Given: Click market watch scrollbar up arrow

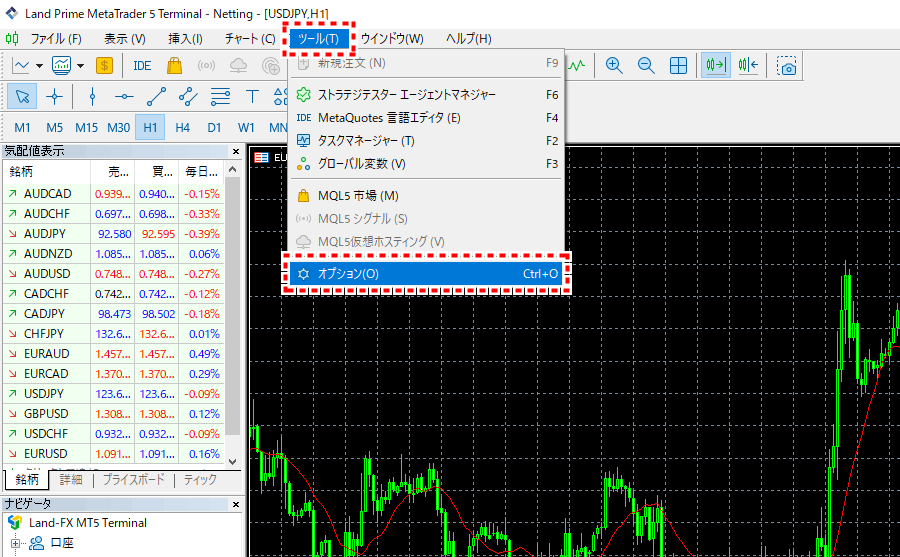Looking at the screenshot, I should [232, 169].
